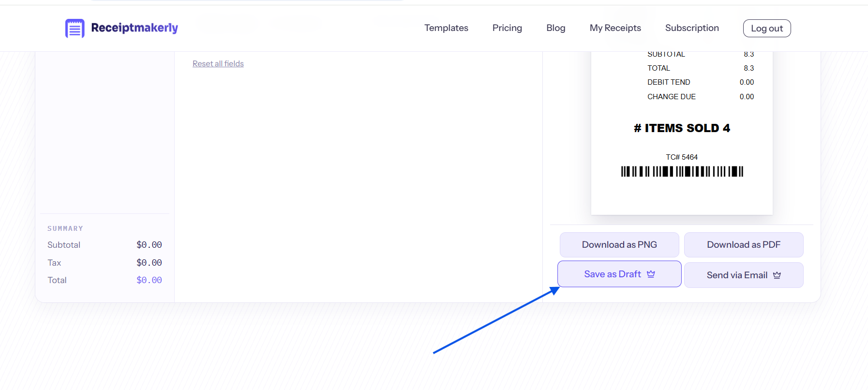868x390 pixels.
Task: Click the Tax $0.00 value in the summary
Action: pos(149,263)
